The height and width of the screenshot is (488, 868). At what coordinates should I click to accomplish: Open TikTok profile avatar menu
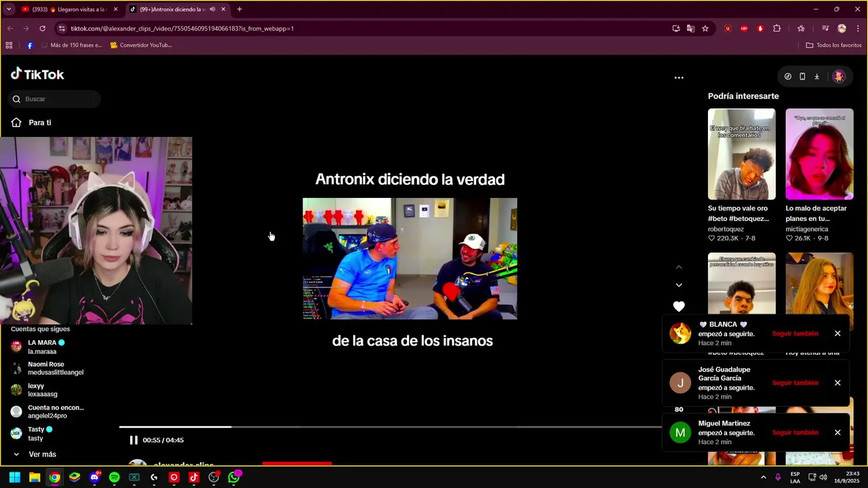(x=839, y=77)
